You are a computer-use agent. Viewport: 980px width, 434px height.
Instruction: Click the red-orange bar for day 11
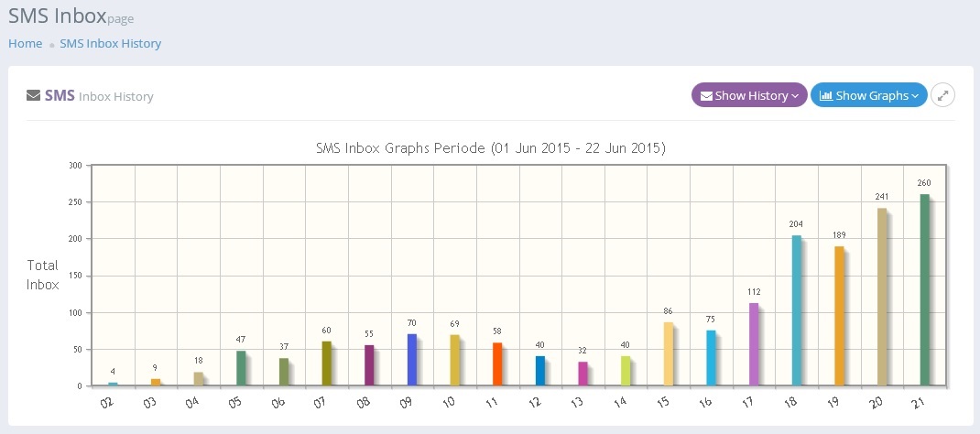[497, 364]
